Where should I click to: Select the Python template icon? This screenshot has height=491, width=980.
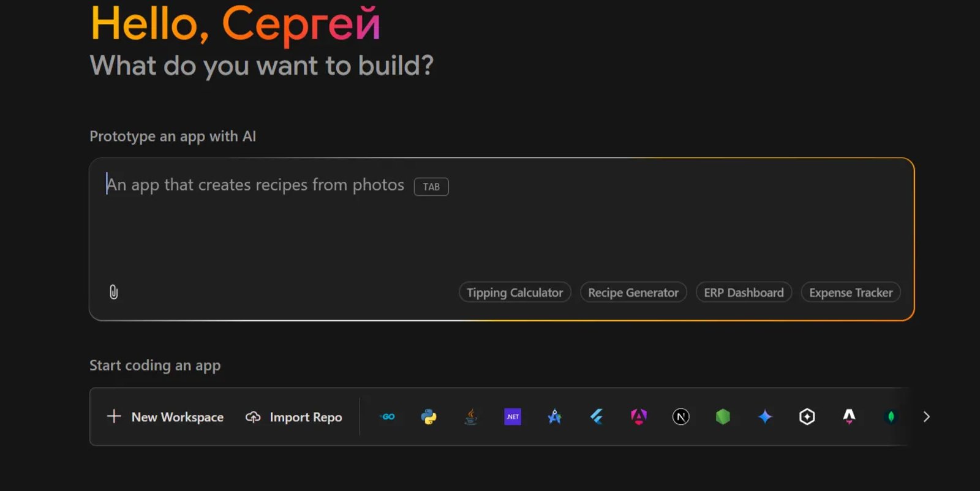(429, 416)
